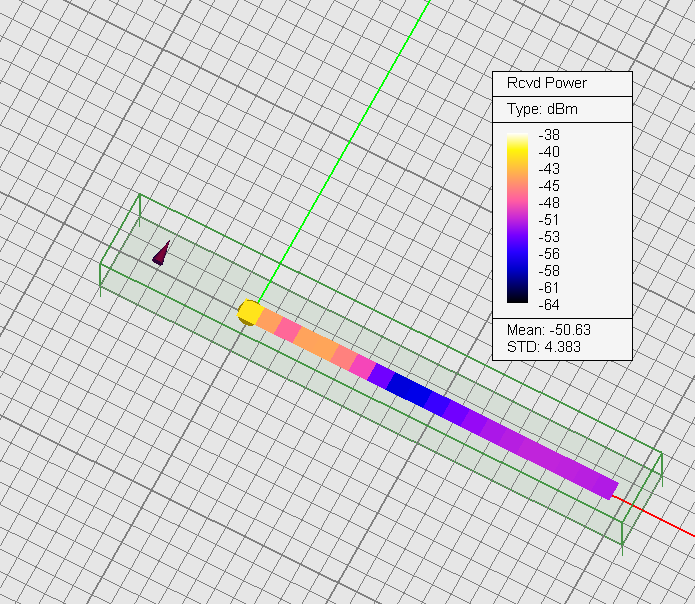Image resolution: width=695 pixels, height=604 pixels.
Task: Click the 'Mean: -50.63' statistic
Action: (549, 330)
